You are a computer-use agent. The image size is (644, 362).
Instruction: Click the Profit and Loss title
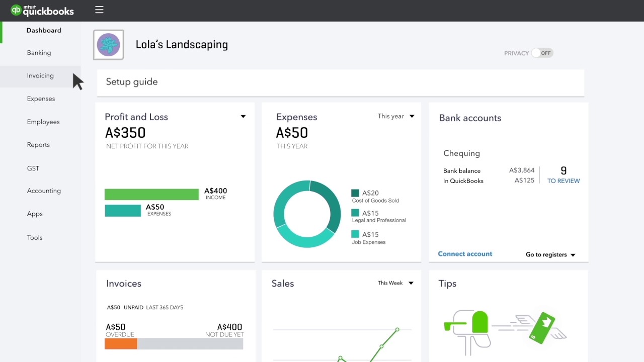(136, 117)
